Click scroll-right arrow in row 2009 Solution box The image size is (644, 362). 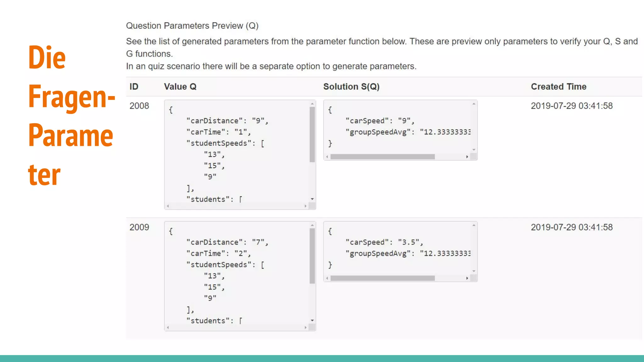click(467, 278)
